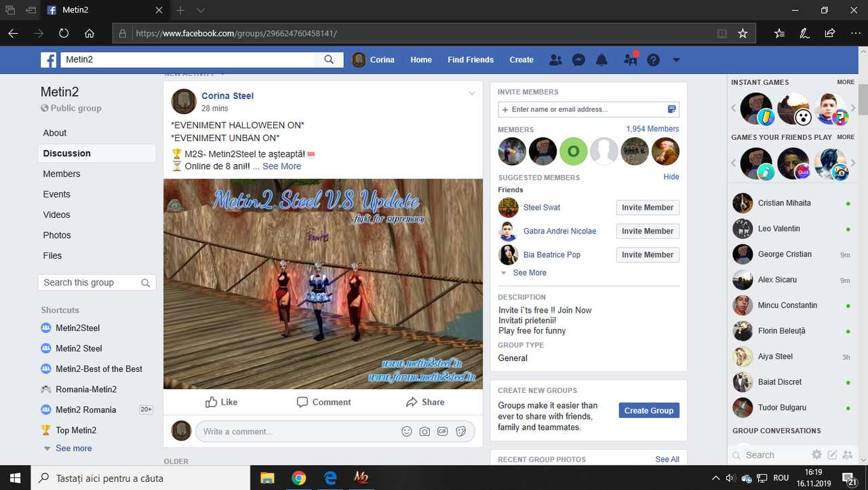Open a new browser tab
The width and height of the screenshot is (868, 490).
(x=180, y=10)
